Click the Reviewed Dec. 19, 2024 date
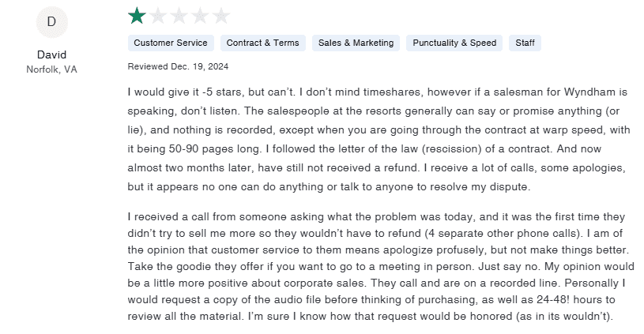 click(x=178, y=66)
